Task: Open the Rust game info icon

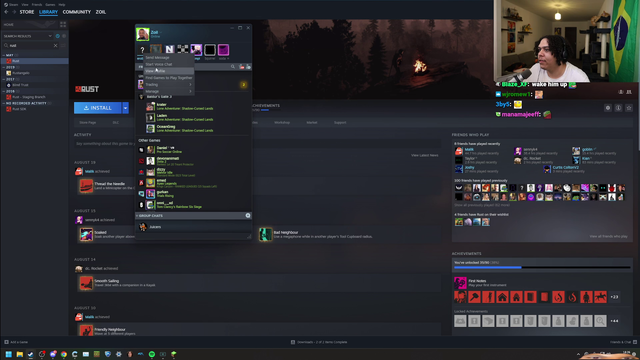Action: [618, 108]
